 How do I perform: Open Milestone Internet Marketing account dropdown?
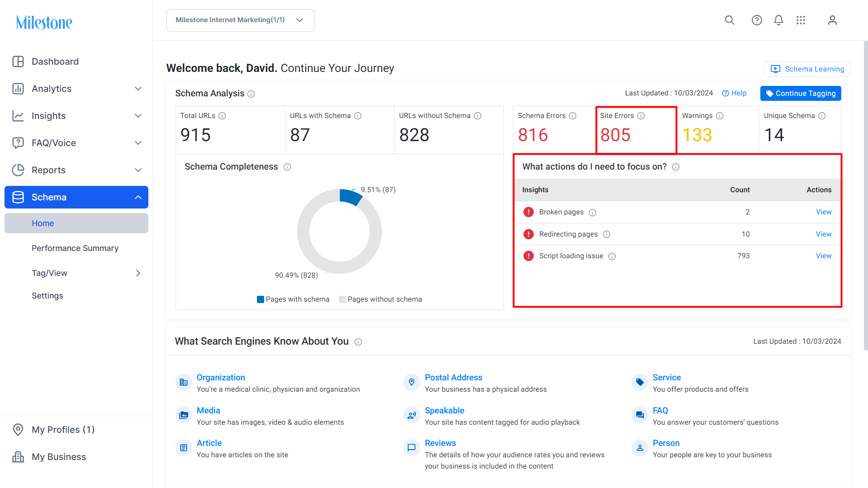(241, 20)
